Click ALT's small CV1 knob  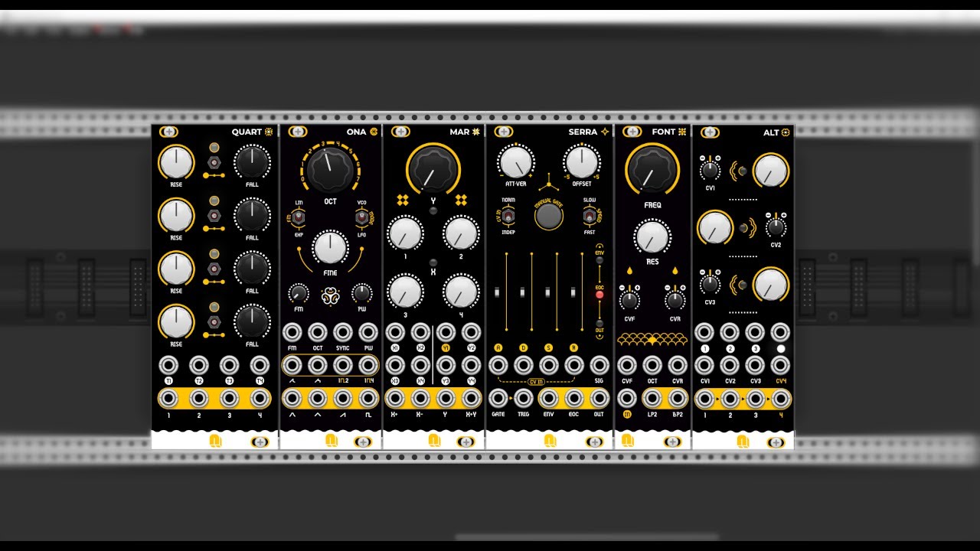click(x=710, y=169)
